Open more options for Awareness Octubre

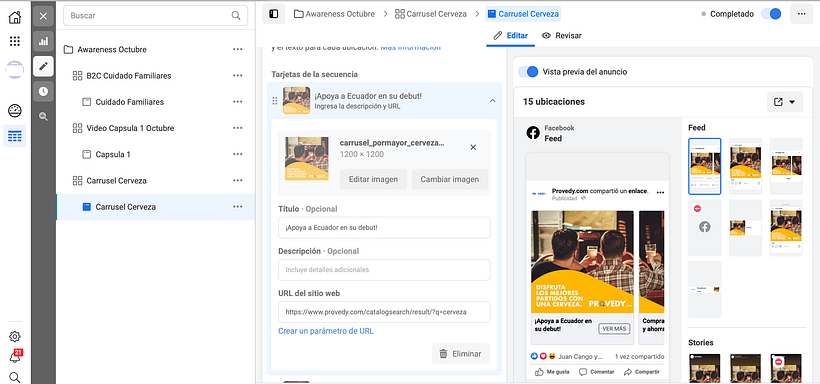click(238, 50)
